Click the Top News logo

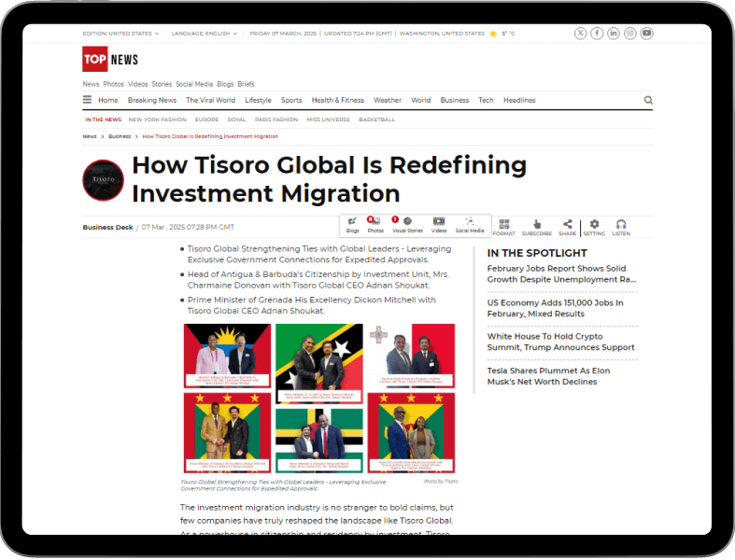click(110, 60)
